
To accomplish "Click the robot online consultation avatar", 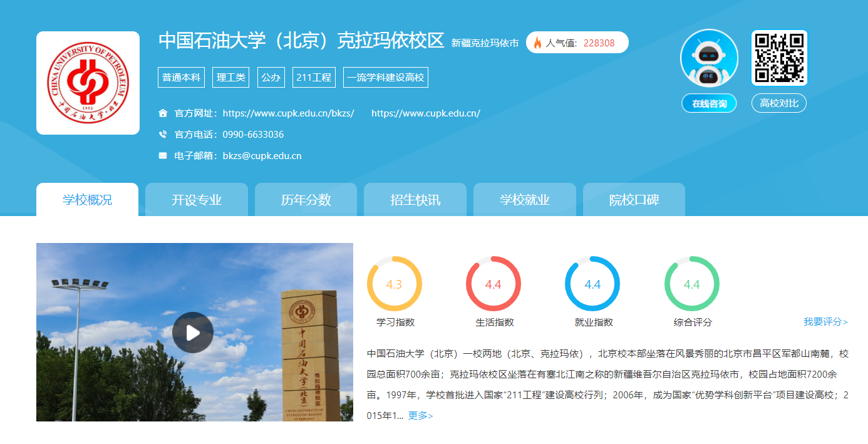I will coord(709,58).
